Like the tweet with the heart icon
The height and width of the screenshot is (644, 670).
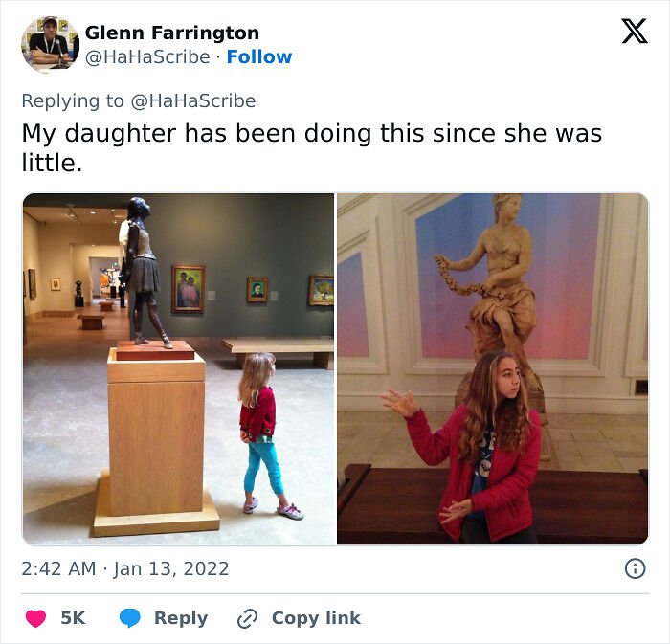pyautogui.click(x=36, y=618)
